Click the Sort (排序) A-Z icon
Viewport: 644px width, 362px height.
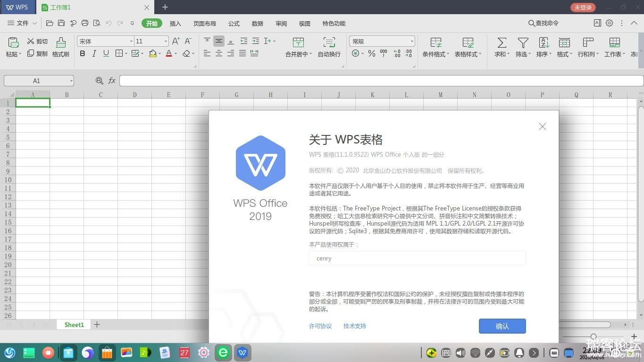(x=544, y=43)
